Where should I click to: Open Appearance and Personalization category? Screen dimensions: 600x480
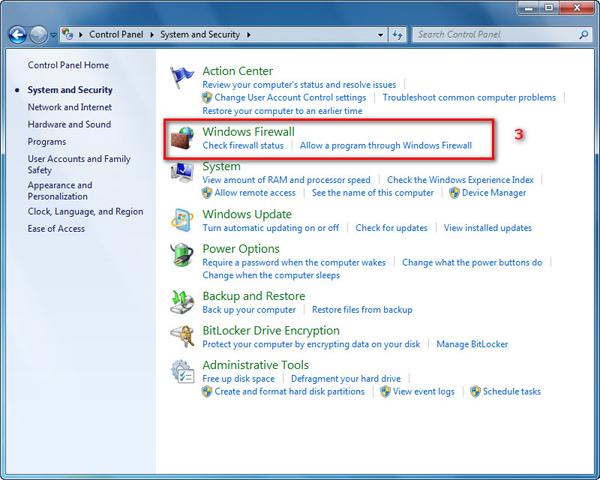[x=60, y=191]
